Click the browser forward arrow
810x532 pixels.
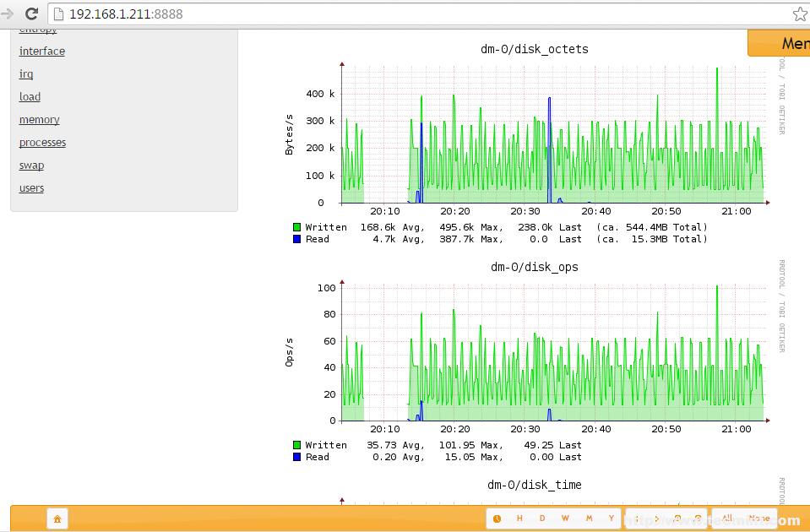(x=8, y=14)
